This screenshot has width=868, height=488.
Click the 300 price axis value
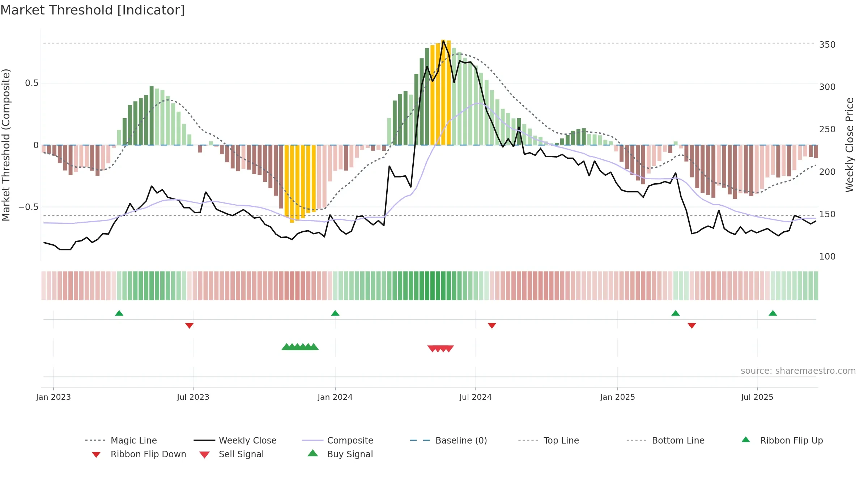click(x=827, y=87)
